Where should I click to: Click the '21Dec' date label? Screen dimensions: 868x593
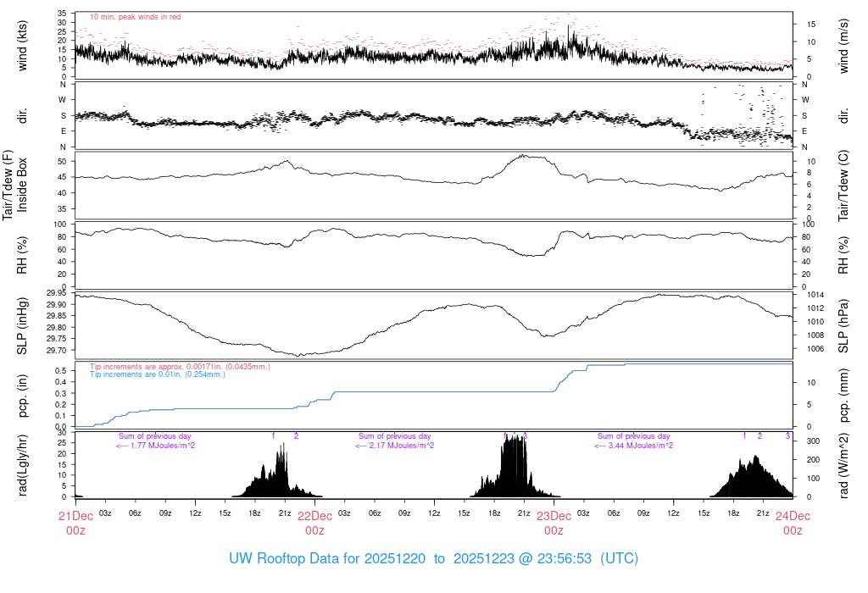[75, 516]
